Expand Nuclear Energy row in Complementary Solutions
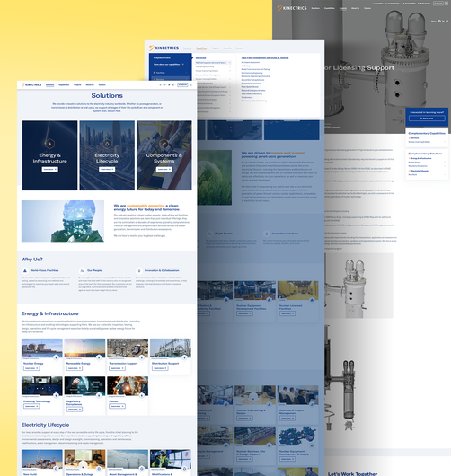The image size is (451, 476). click(427, 163)
